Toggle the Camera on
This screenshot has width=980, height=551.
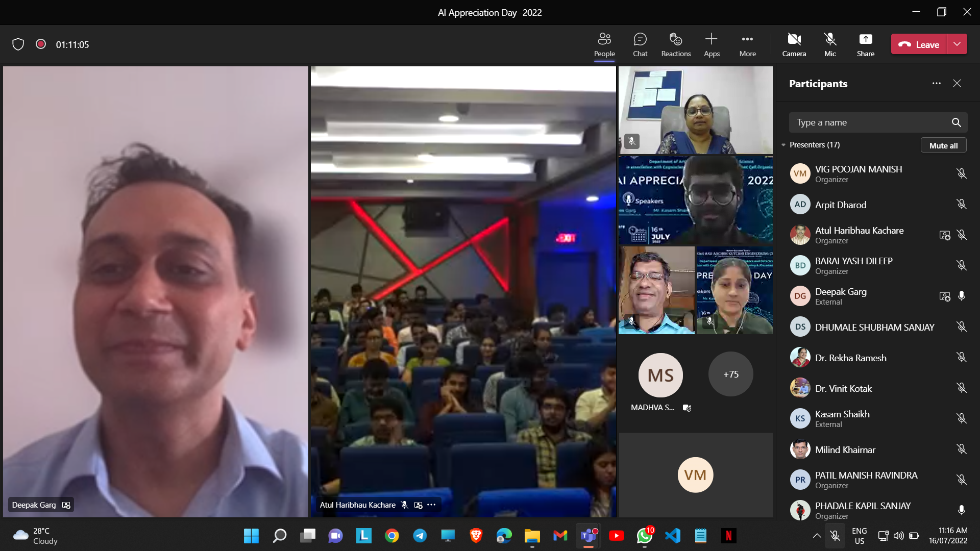coord(794,44)
